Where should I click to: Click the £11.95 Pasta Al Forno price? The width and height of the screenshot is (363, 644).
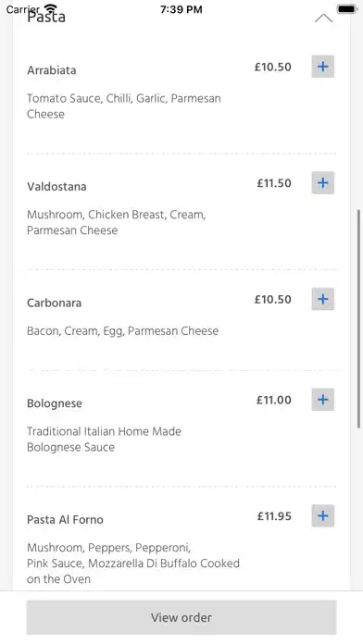(274, 516)
